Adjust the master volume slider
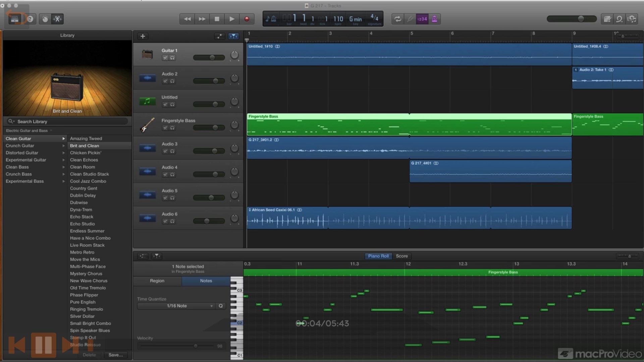Image resolution: width=644 pixels, height=362 pixels. click(x=581, y=19)
